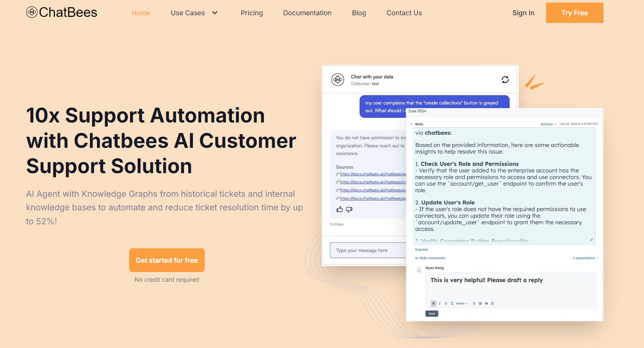The height and width of the screenshot is (348, 644).
Task: Click the refresh chat icon
Action: [x=505, y=80]
